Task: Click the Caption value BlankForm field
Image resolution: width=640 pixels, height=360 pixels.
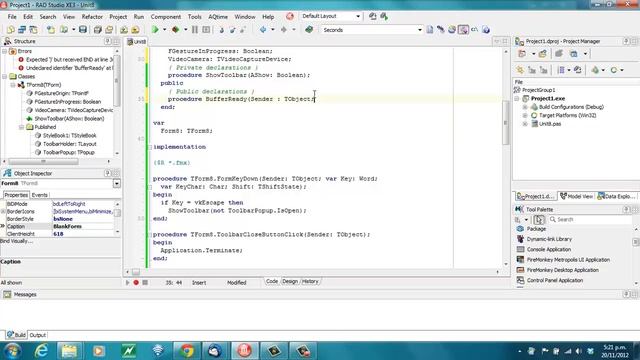Action: [84, 227]
